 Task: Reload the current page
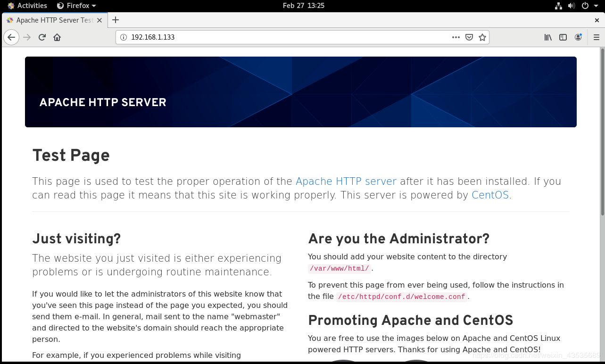[42, 37]
